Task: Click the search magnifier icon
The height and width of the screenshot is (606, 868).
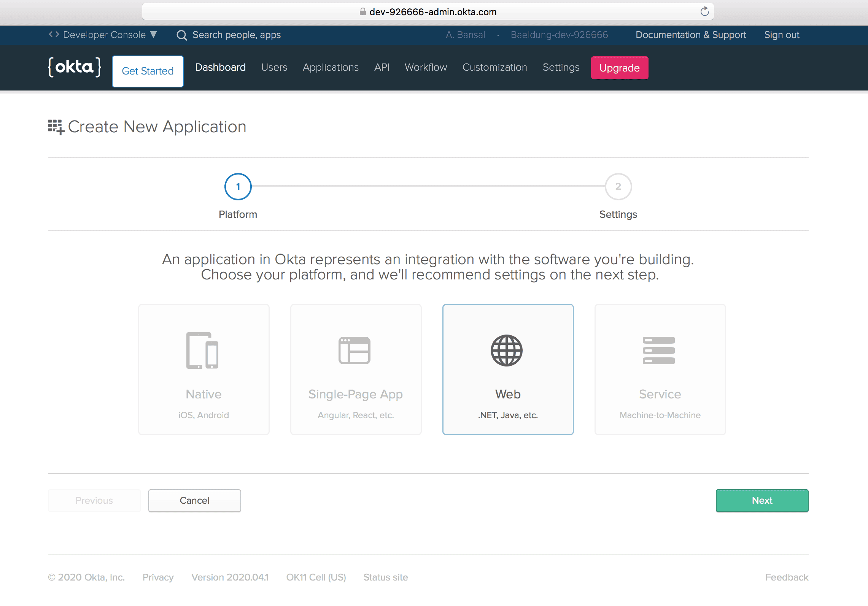Action: pyautogui.click(x=182, y=35)
